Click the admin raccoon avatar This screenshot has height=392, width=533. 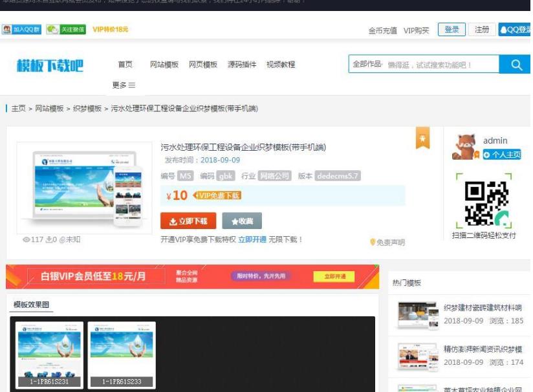tap(465, 147)
